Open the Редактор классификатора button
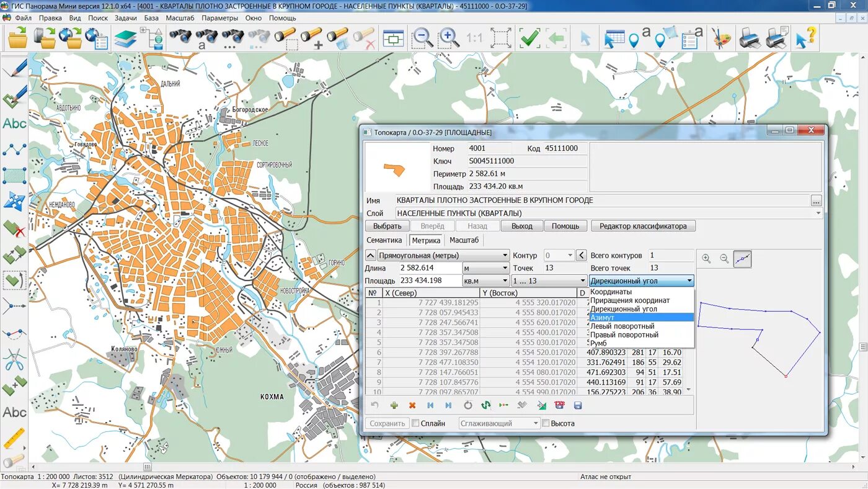 [x=643, y=226]
